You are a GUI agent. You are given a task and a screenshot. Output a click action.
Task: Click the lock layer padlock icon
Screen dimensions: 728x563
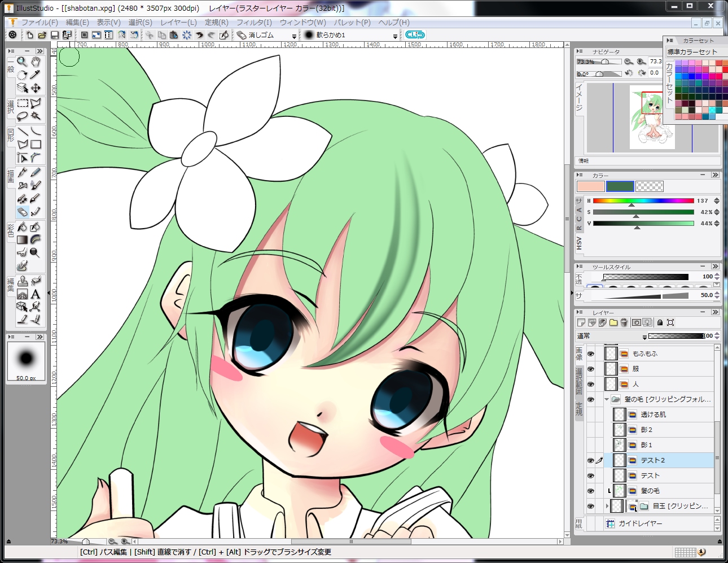pos(660,322)
